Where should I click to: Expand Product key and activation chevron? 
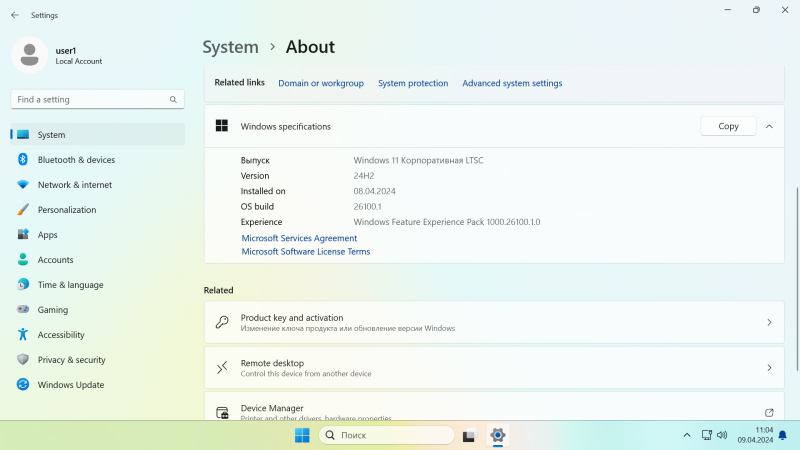pos(769,322)
